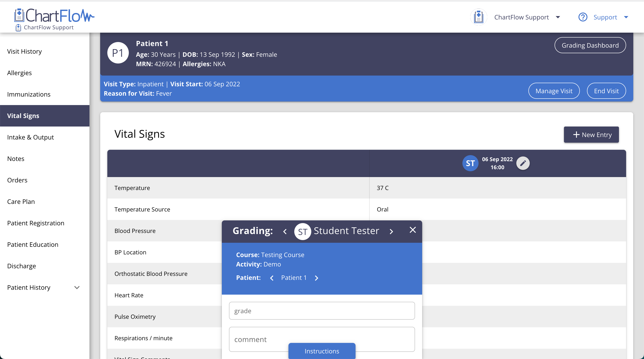Open the ChartFlow Support account dropdown
Screen dimensions: 644x359
point(558,17)
